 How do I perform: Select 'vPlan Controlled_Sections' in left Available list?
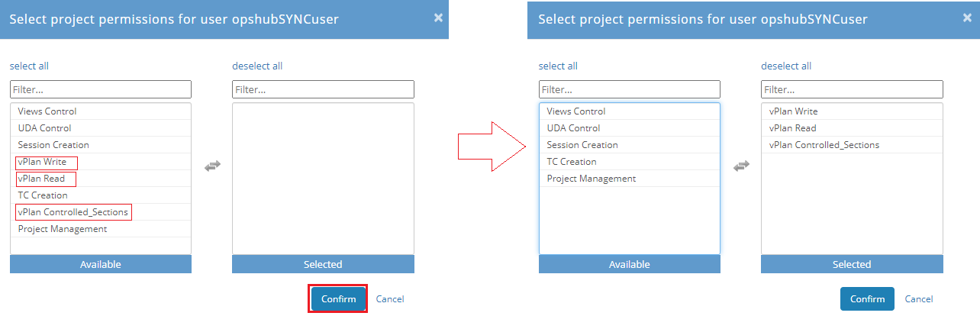pos(73,212)
